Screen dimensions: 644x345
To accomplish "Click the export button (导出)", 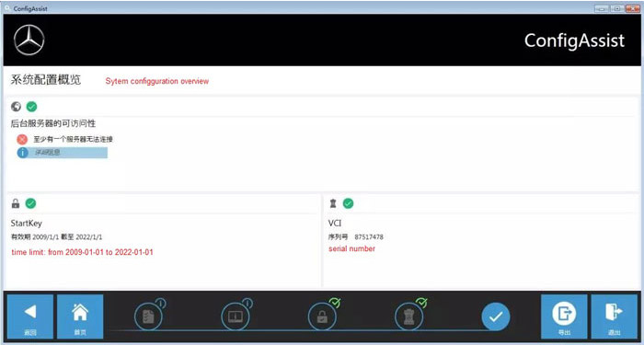I will point(564,316).
